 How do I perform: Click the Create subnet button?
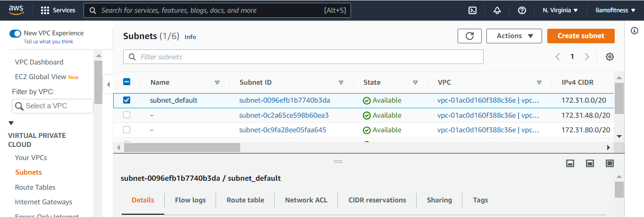coord(581,36)
